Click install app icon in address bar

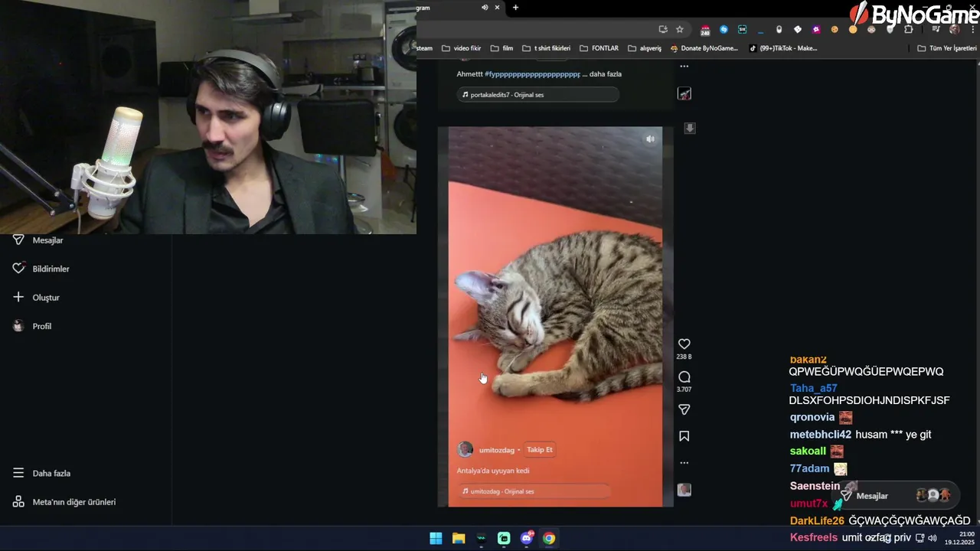[663, 30]
